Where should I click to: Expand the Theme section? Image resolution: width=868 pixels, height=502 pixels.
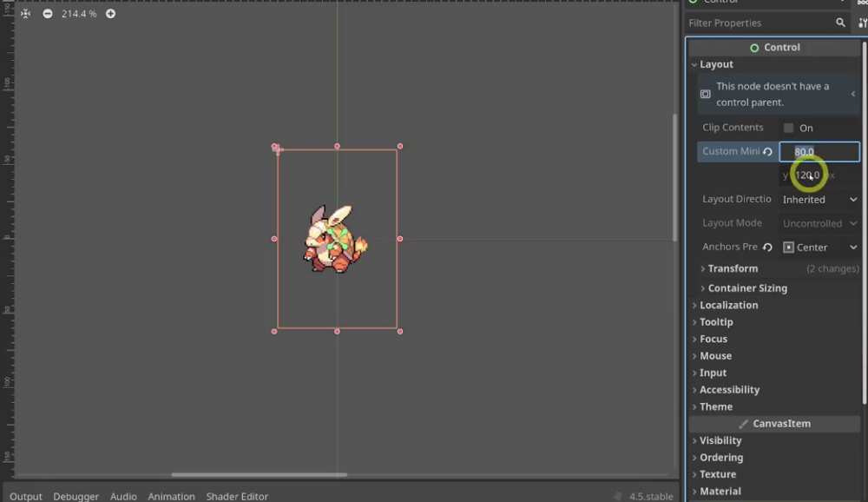(x=715, y=406)
